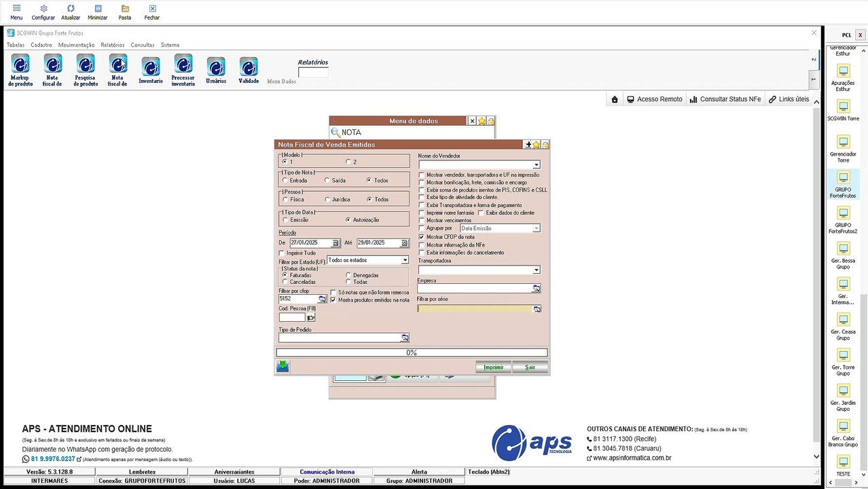Select Jurídica under Pessoa

click(x=327, y=200)
